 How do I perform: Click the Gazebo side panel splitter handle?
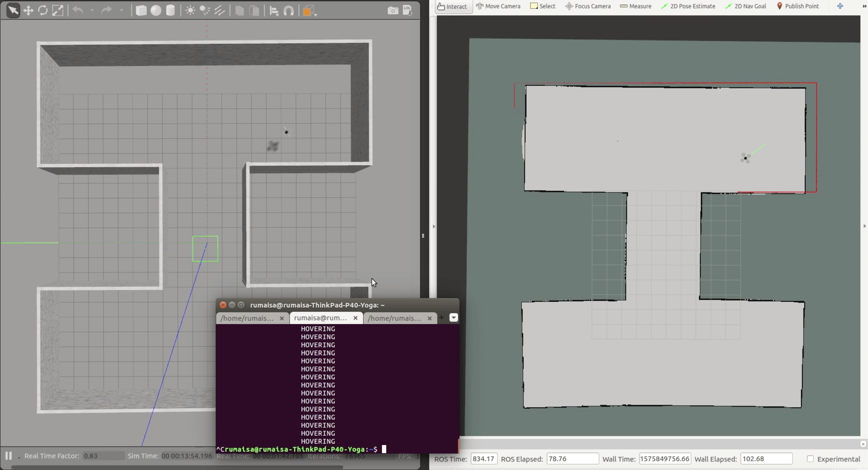click(x=423, y=236)
